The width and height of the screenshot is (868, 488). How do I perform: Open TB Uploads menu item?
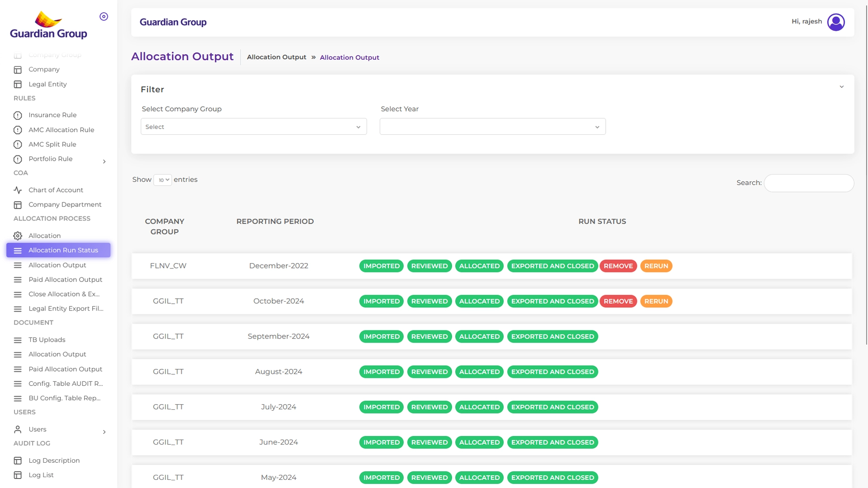47,340
